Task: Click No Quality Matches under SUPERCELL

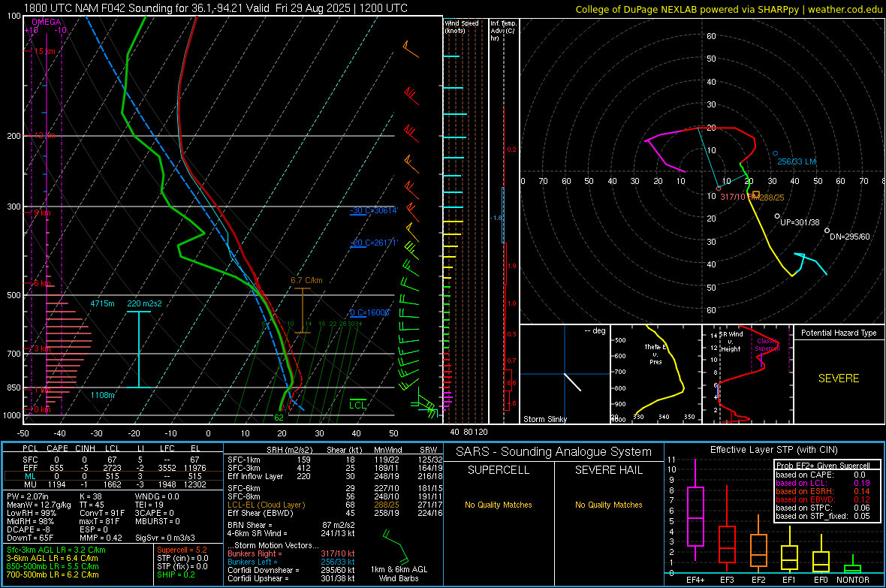Action: (x=499, y=505)
